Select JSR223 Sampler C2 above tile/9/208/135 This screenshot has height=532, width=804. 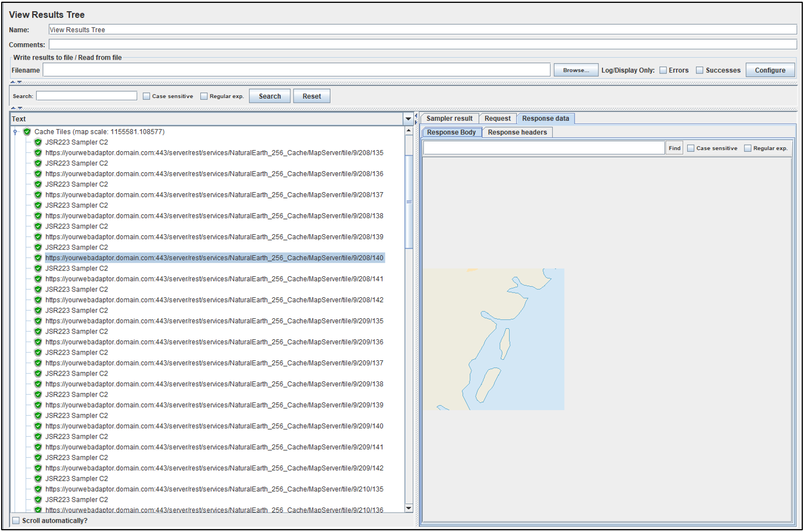pyautogui.click(x=76, y=142)
